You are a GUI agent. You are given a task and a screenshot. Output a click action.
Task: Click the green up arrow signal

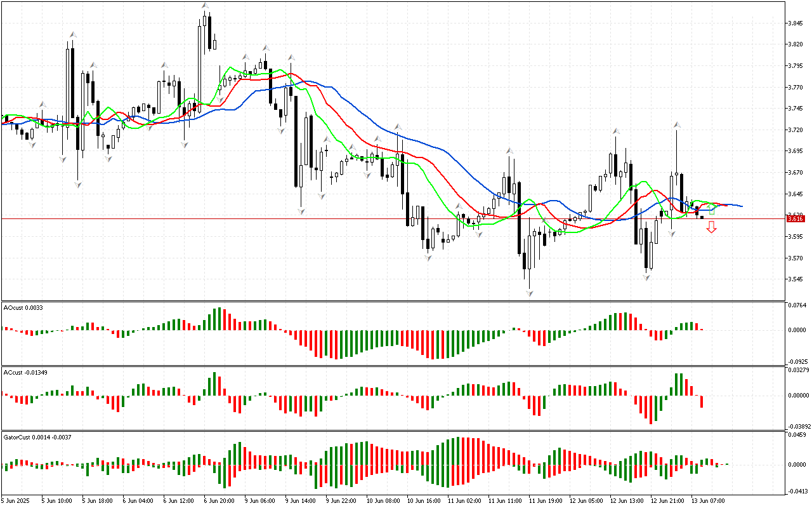tap(712, 208)
